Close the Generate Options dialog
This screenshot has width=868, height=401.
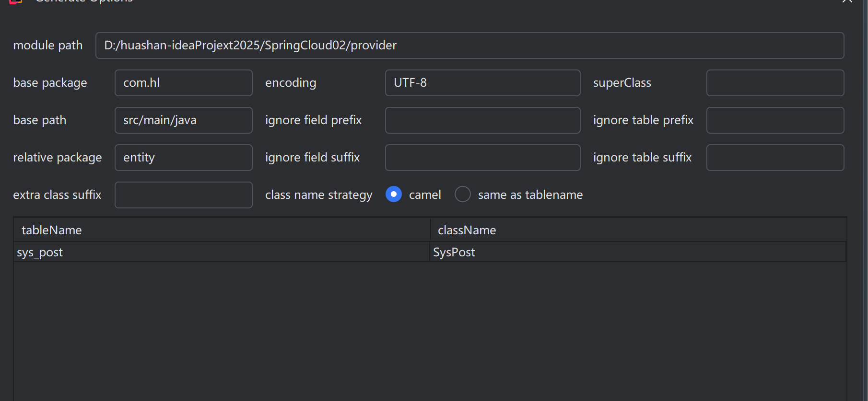[847, 1]
